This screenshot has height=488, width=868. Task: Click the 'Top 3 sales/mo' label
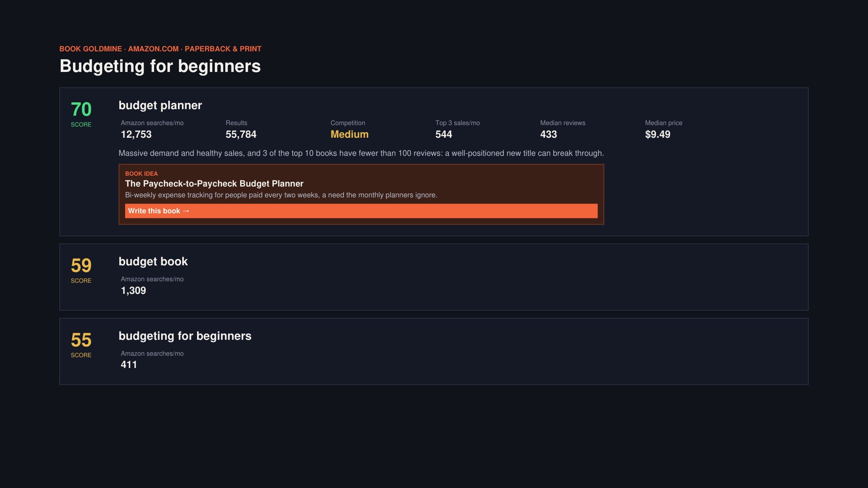pyautogui.click(x=458, y=123)
